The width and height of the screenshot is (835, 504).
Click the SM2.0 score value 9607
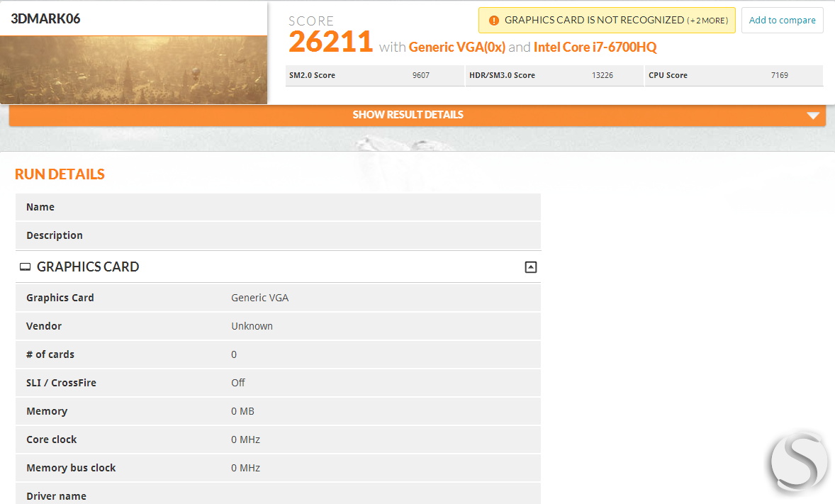(x=421, y=76)
